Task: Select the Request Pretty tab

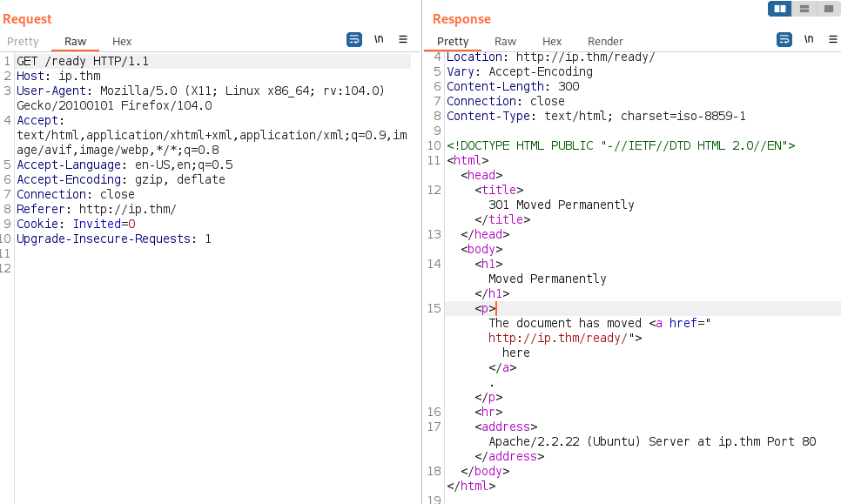Action: (23, 41)
